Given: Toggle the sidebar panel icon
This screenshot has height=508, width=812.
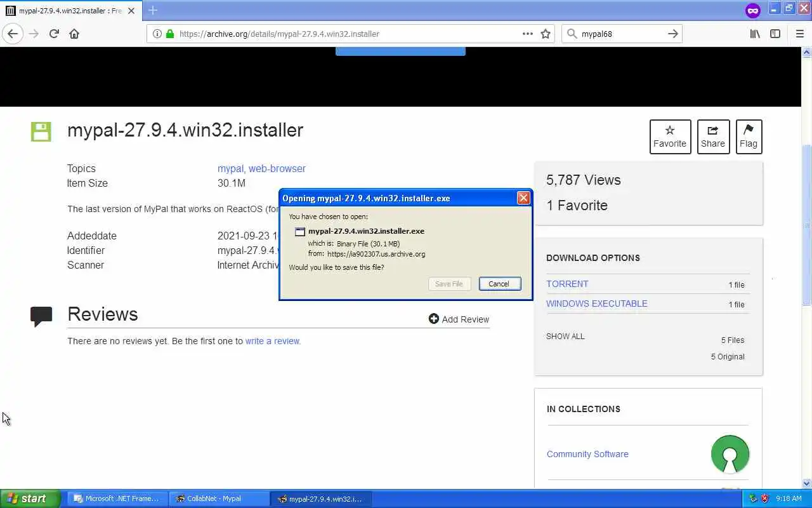Looking at the screenshot, I should pos(775,34).
